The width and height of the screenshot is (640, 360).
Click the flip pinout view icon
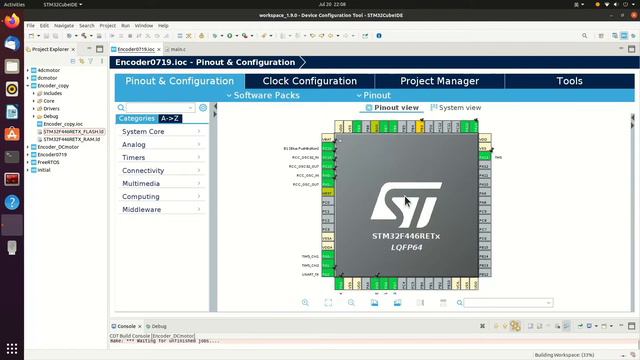(x=420, y=302)
